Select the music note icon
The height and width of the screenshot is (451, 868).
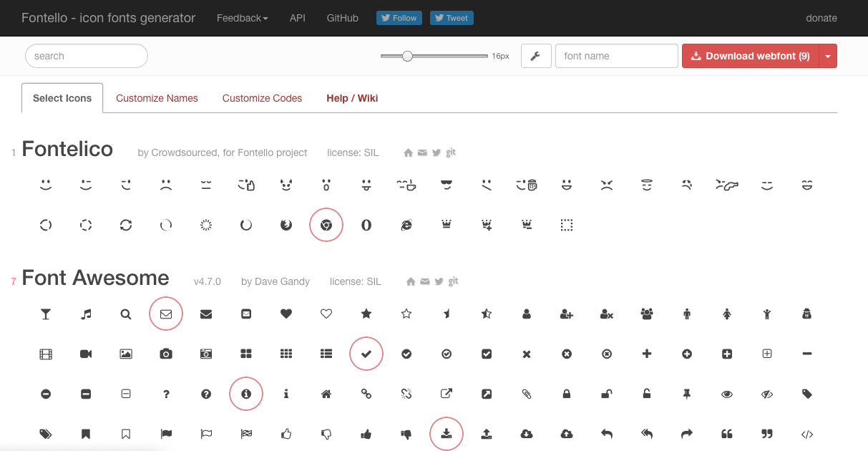pyautogui.click(x=86, y=314)
